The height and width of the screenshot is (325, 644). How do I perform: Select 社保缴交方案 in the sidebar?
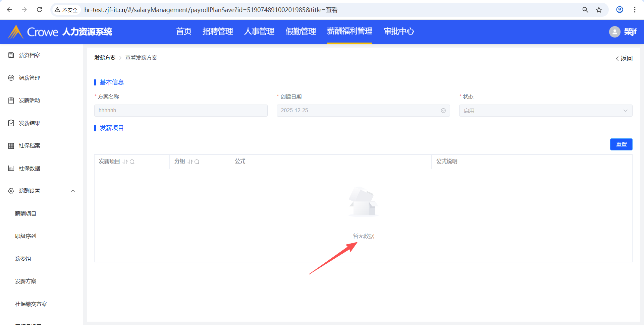point(31,304)
